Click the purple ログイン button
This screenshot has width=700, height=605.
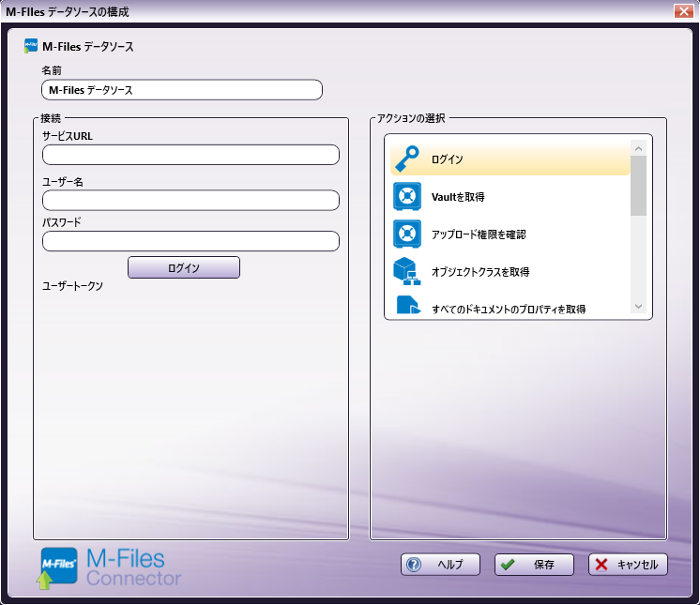pyautogui.click(x=184, y=267)
